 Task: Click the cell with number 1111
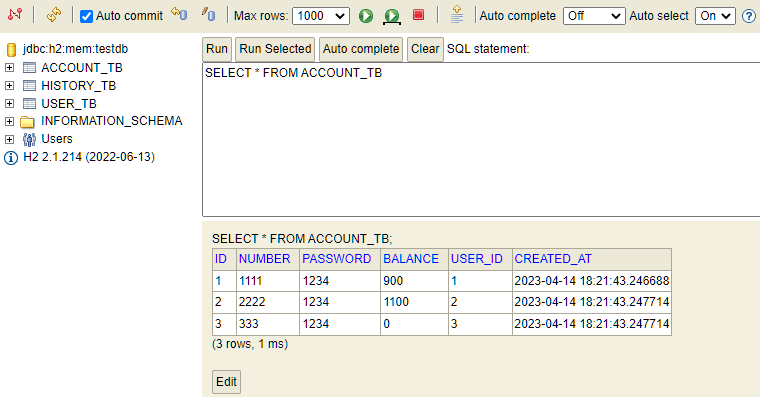pos(268,281)
